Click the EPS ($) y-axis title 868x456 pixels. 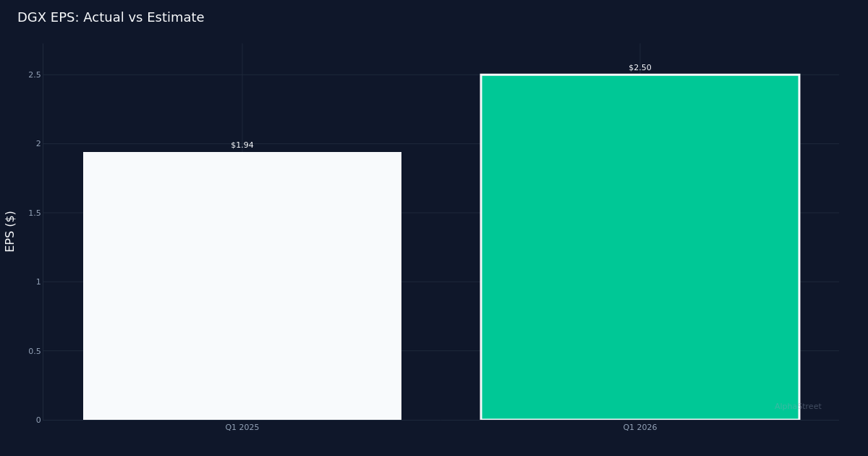click(x=10, y=231)
